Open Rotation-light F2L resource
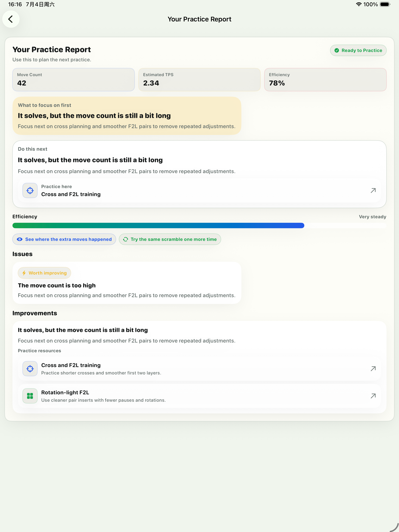This screenshot has height=532, width=399. click(x=199, y=396)
